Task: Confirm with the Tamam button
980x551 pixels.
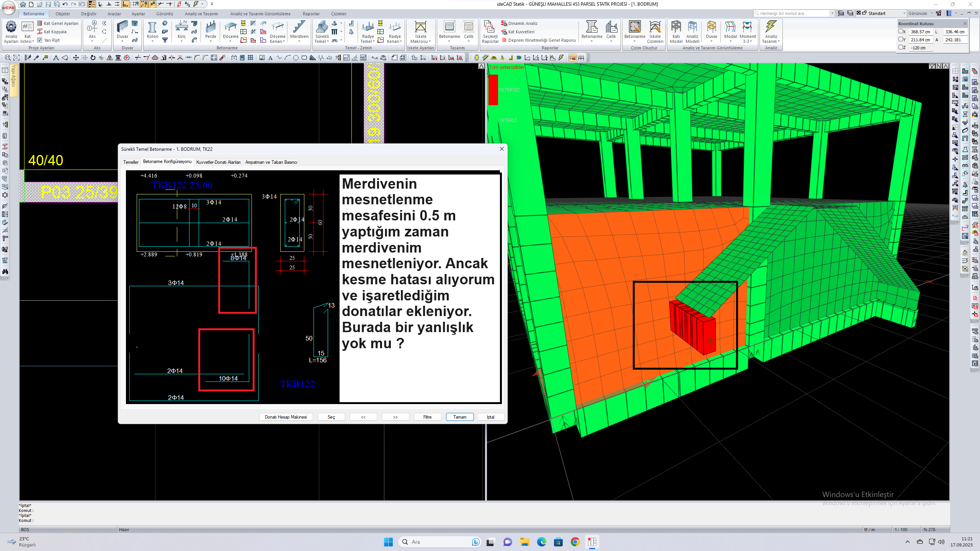Action: point(460,417)
